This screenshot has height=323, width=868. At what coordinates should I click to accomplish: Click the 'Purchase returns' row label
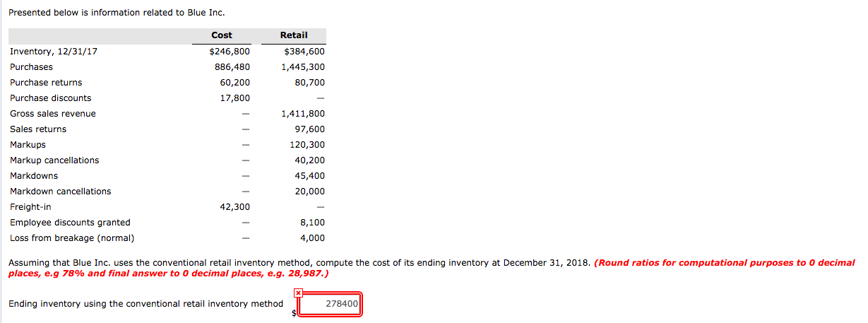point(46,83)
